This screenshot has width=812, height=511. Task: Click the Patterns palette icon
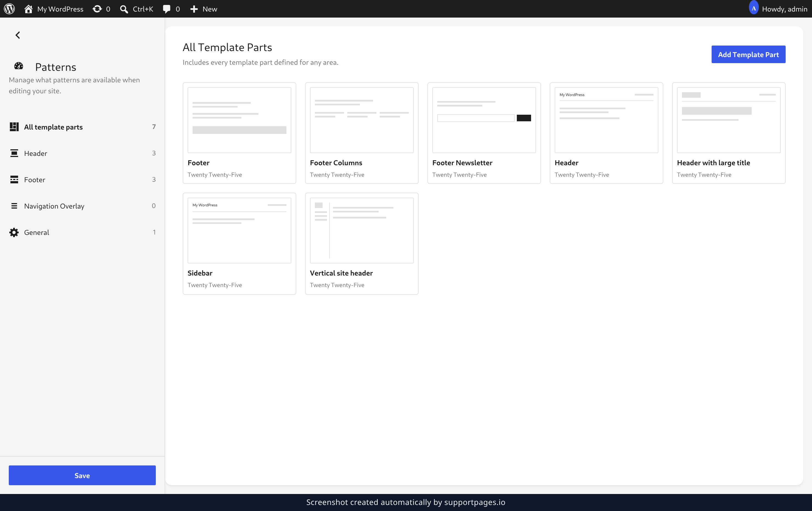[19, 65]
